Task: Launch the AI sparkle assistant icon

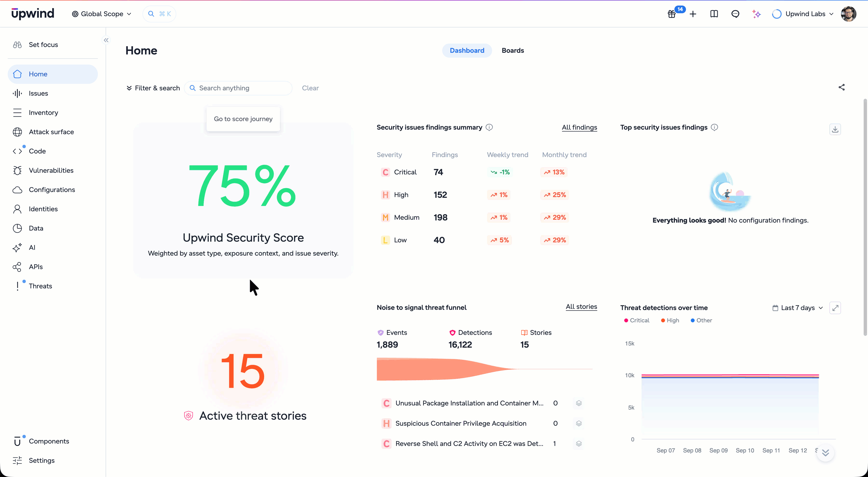Action: coord(756,14)
